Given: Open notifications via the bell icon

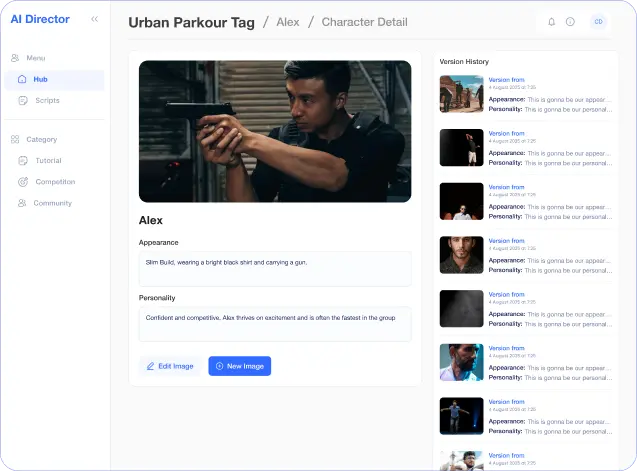Looking at the screenshot, I should pyautogui.click(x=551, y=22).
